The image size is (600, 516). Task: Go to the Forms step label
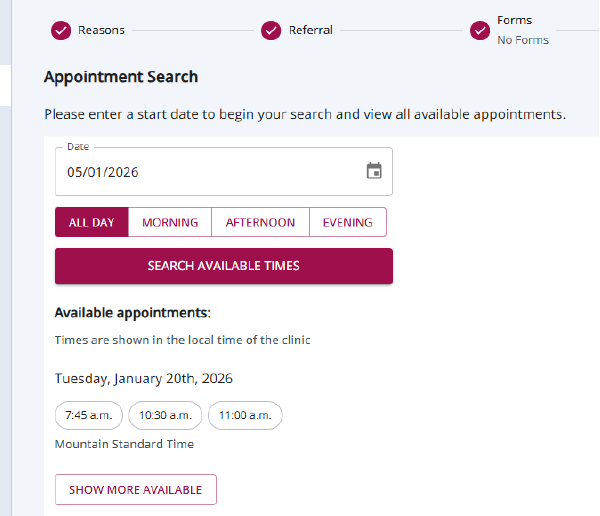pyautogui.click(x=515, y=20)
